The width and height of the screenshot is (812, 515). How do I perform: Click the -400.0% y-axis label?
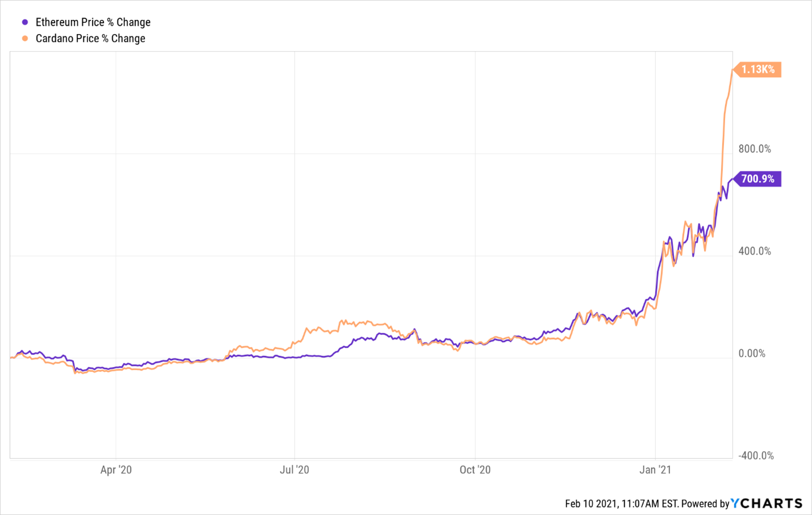point(755,455)
